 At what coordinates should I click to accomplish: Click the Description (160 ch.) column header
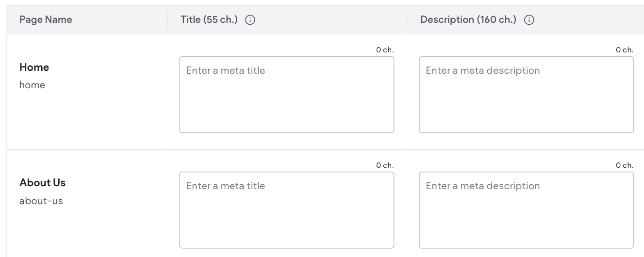pos(468,20)
